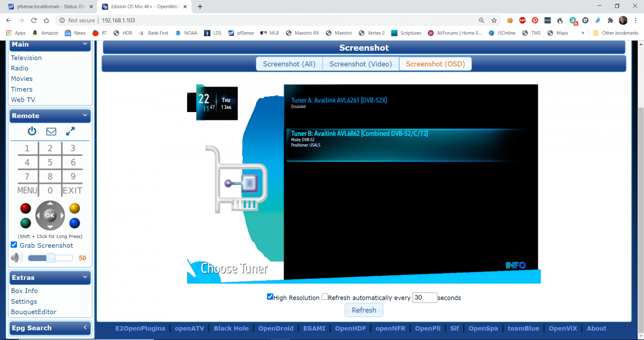Click remote down arrow on d-pad

point(50,227)
